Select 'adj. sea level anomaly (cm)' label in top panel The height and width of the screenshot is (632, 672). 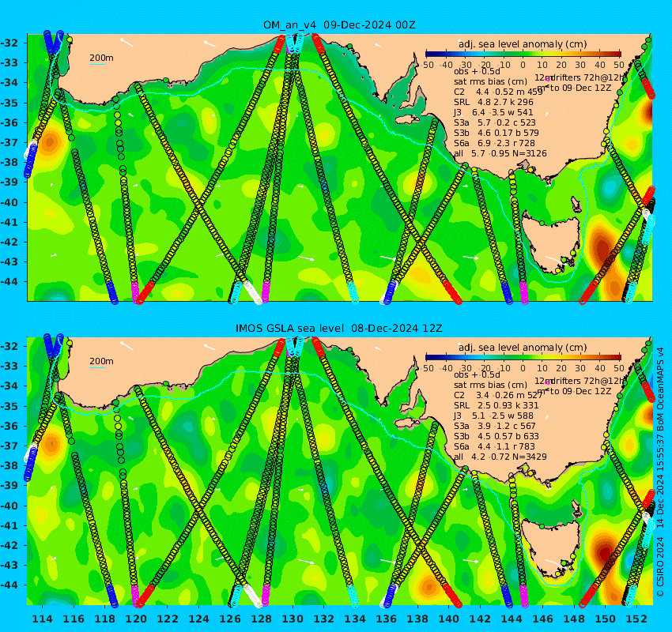[x=523, y=44]
